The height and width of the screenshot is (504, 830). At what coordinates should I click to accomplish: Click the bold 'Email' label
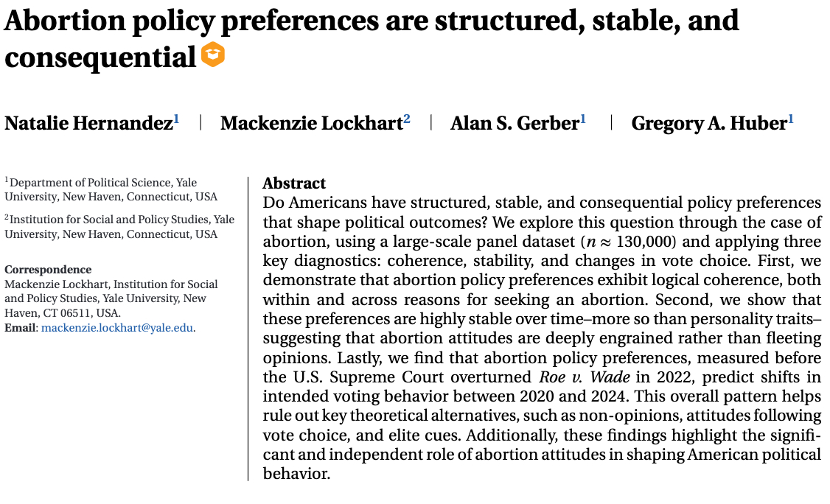tap(21, 327)
